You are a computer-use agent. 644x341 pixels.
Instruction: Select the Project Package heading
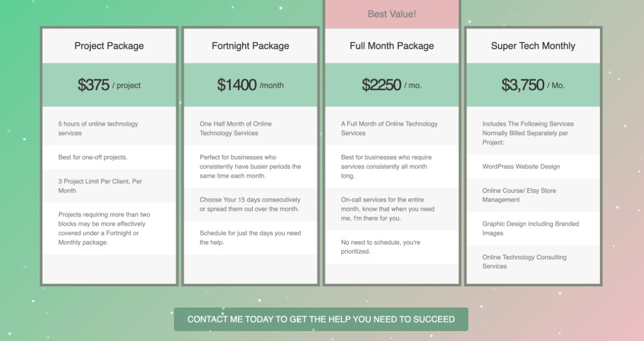point(109,46)
